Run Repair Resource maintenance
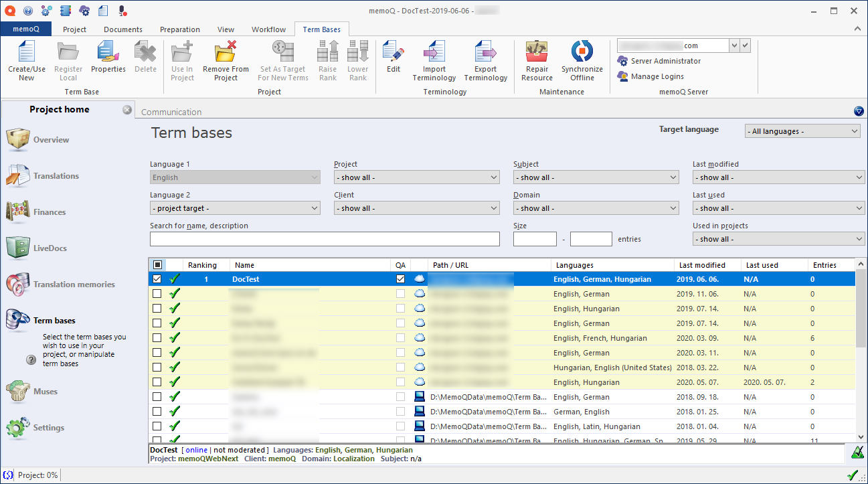Viewport: 868px width, 484px height. pos(537,53)
